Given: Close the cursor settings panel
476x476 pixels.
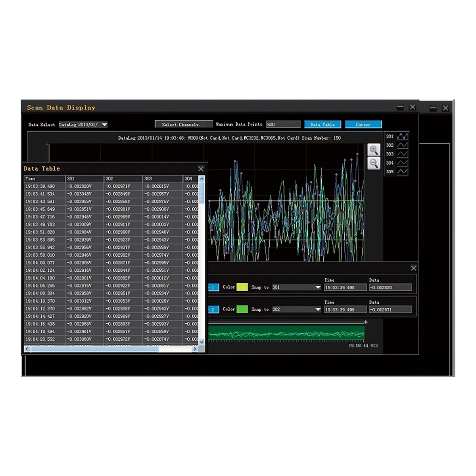Looking at the screenshot, I should pyautogui.click(x=413, y=269).
